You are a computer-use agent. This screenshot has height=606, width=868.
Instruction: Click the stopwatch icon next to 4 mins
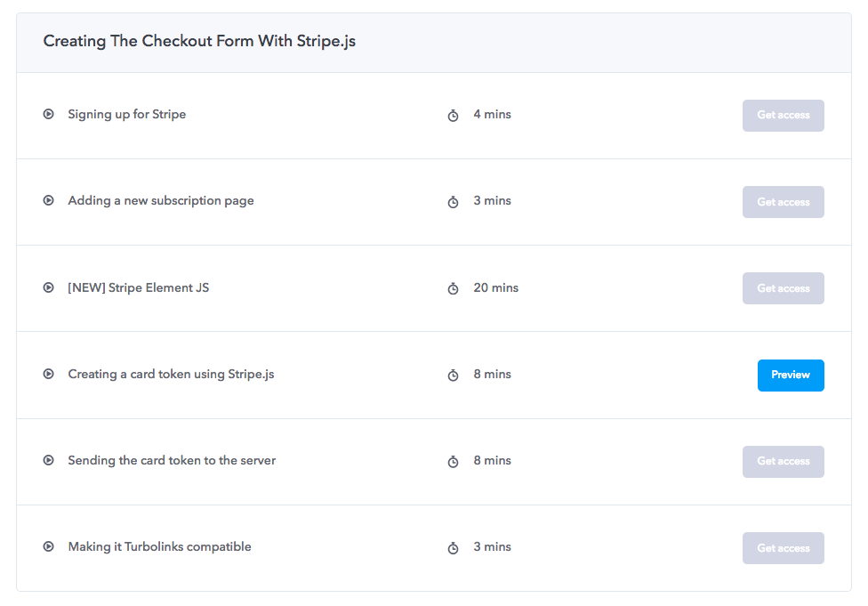click(453, 115)
